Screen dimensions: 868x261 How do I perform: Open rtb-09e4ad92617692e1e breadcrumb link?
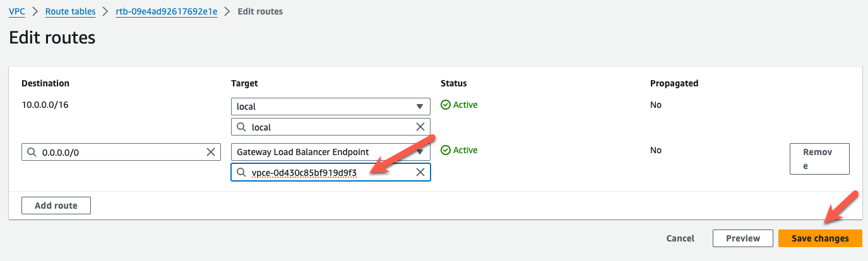pyautogui.click(x=167, y=11)
